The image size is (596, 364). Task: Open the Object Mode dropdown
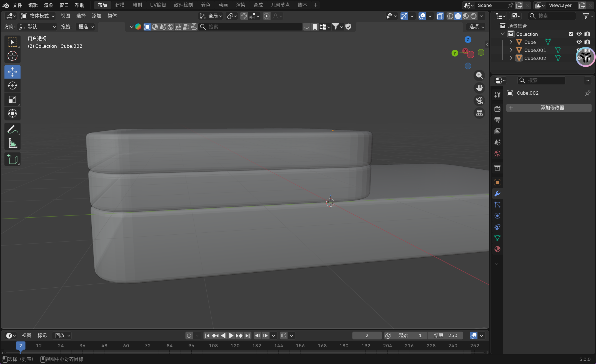tap(38, 16)
